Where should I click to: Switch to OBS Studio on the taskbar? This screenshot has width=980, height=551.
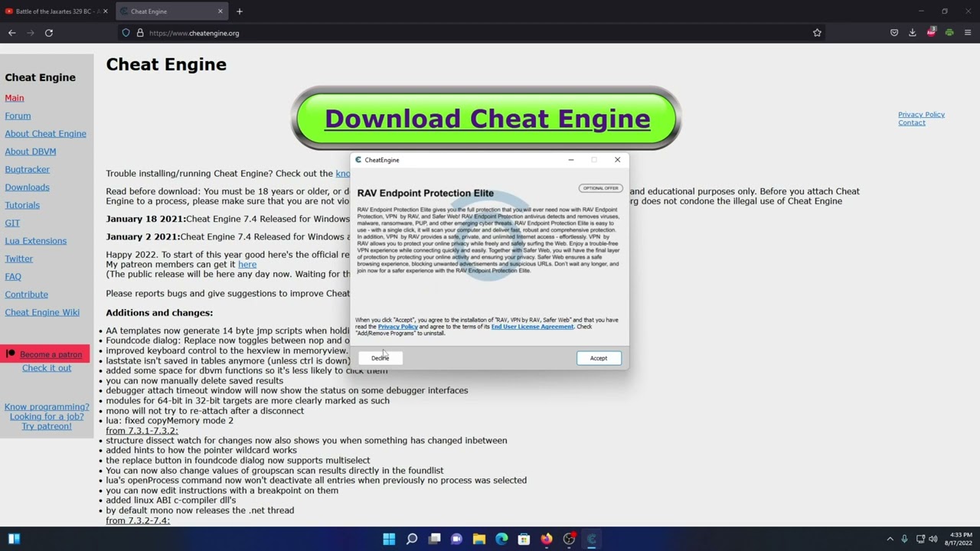pos(569,539)
